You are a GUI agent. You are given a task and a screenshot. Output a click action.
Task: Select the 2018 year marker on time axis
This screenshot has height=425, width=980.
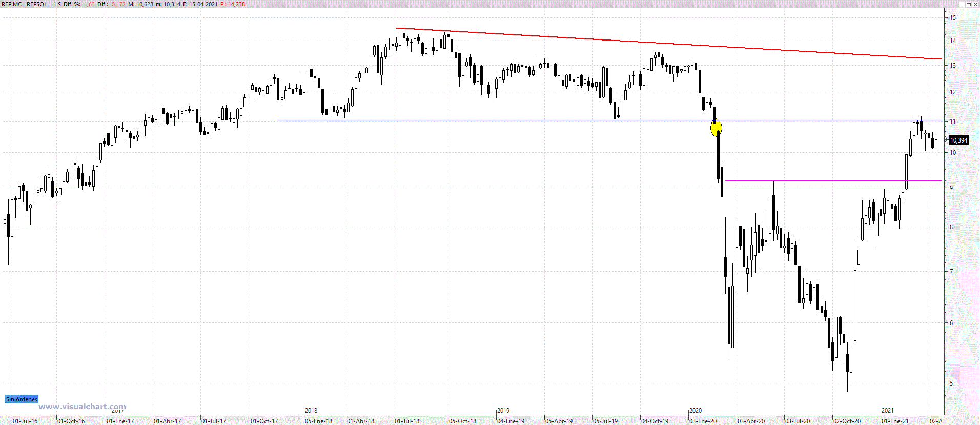(311, 411)
